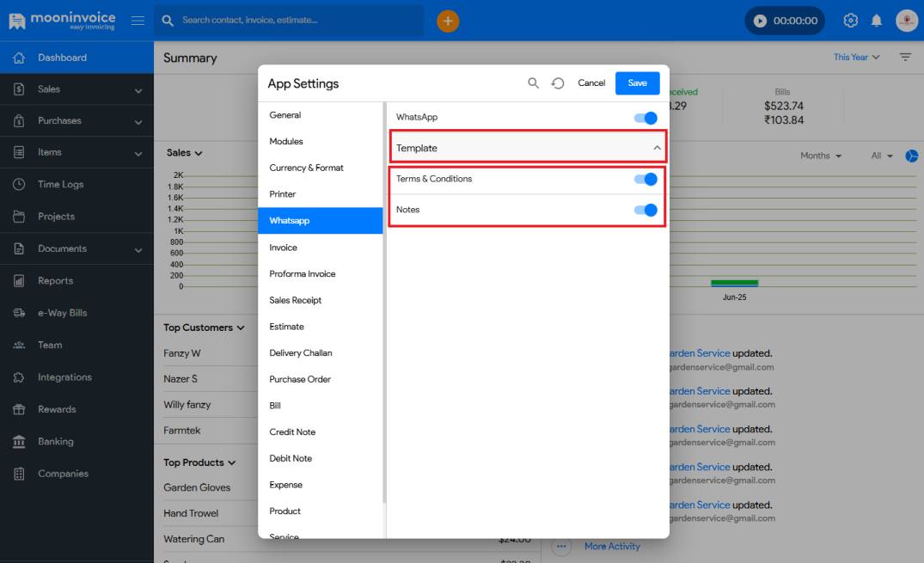924x563 pixels.
Task: Select the Credit Note settings tab
Action: click(321, 432)
